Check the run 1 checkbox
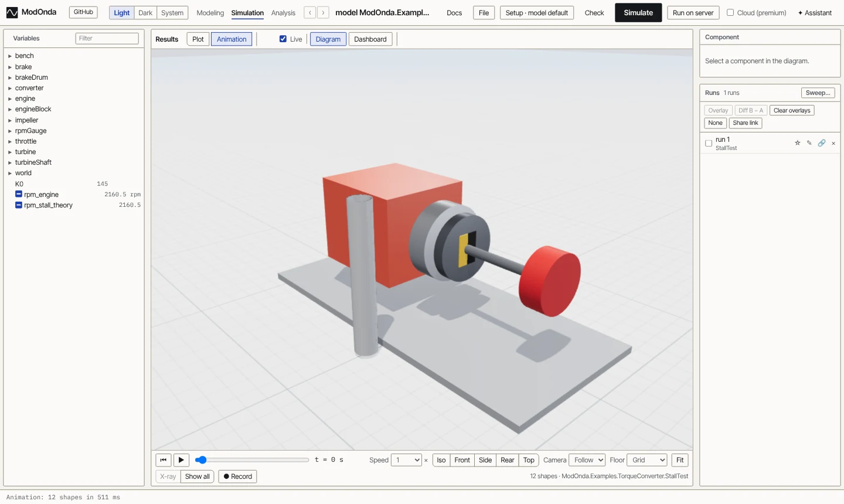844x504 pixels. click(x=709, y=143)
